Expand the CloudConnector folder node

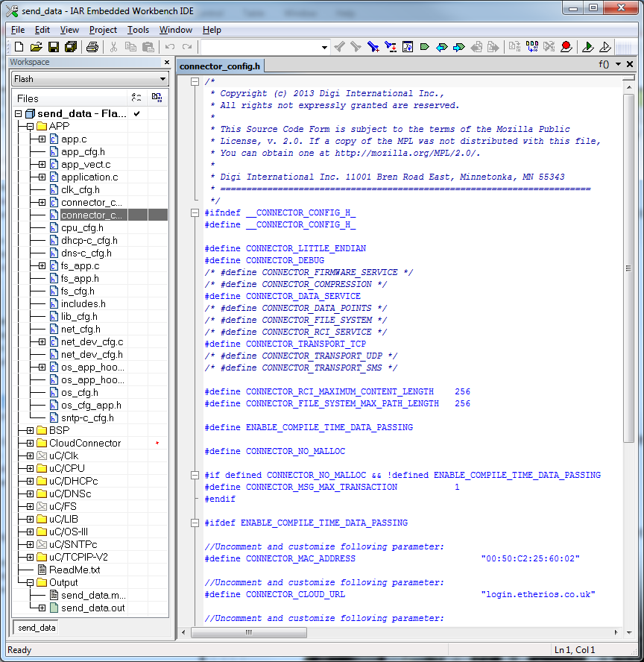click(30, 444)
